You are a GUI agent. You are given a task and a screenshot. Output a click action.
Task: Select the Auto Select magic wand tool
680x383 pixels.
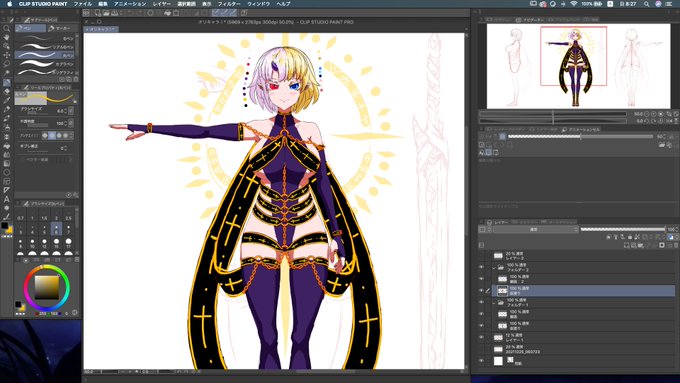7,73
